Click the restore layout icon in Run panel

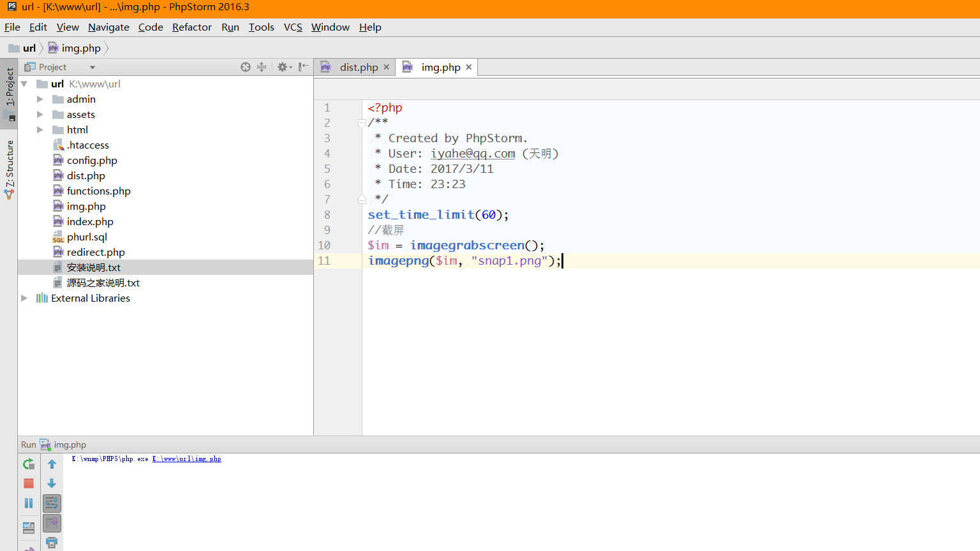[x=29, y=527]
